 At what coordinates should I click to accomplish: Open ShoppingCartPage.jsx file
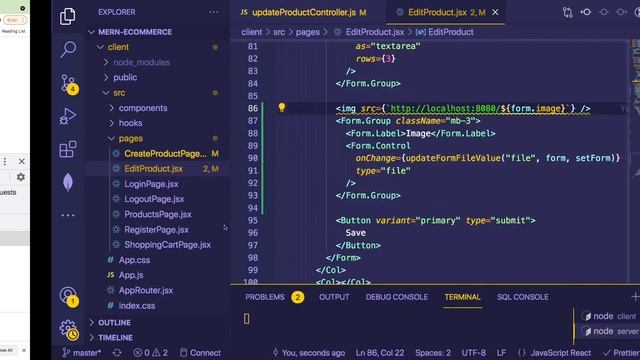167,245
